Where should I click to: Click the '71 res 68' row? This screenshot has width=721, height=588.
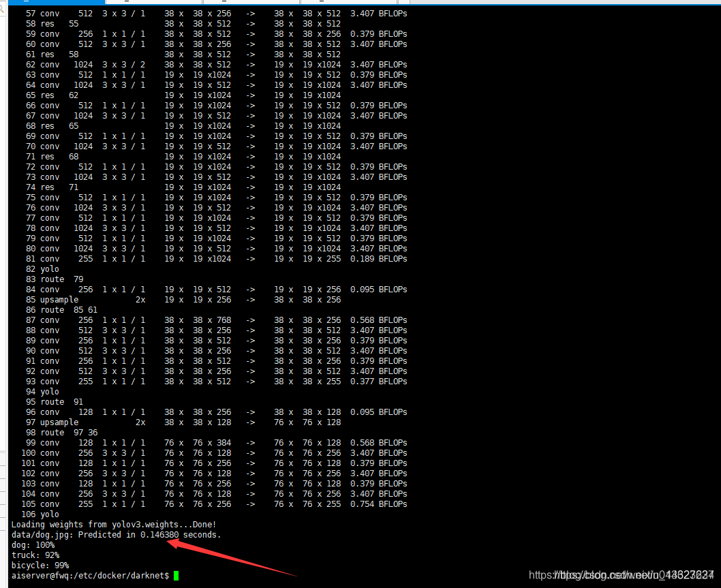[x=183, y=157]
